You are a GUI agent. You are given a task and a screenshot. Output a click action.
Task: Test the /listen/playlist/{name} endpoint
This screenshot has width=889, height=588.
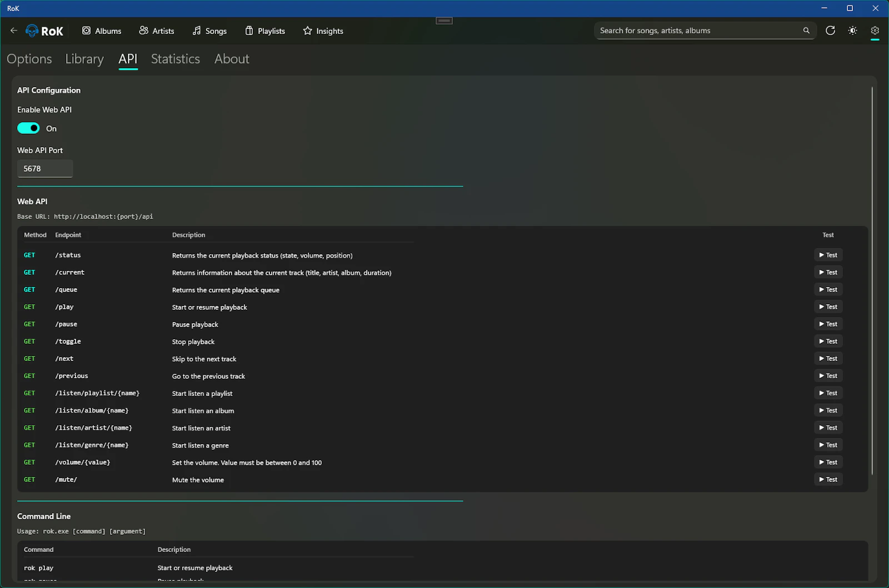[828, 393]
